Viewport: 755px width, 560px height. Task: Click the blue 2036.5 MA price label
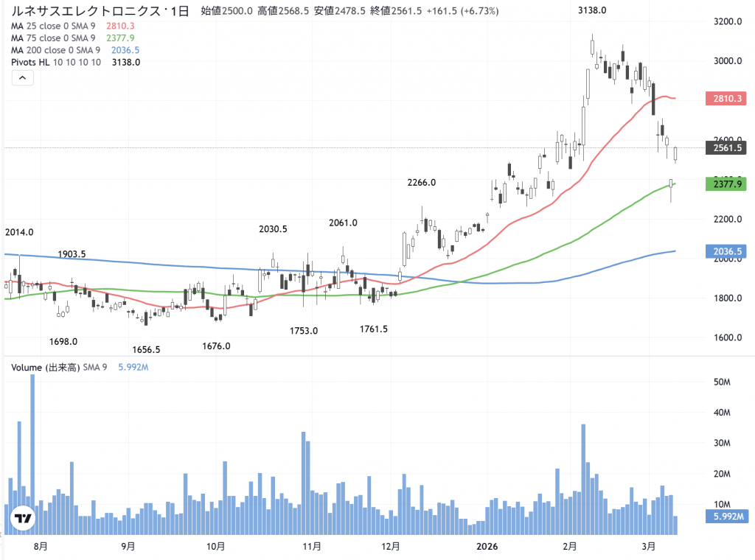pos(726,251)
